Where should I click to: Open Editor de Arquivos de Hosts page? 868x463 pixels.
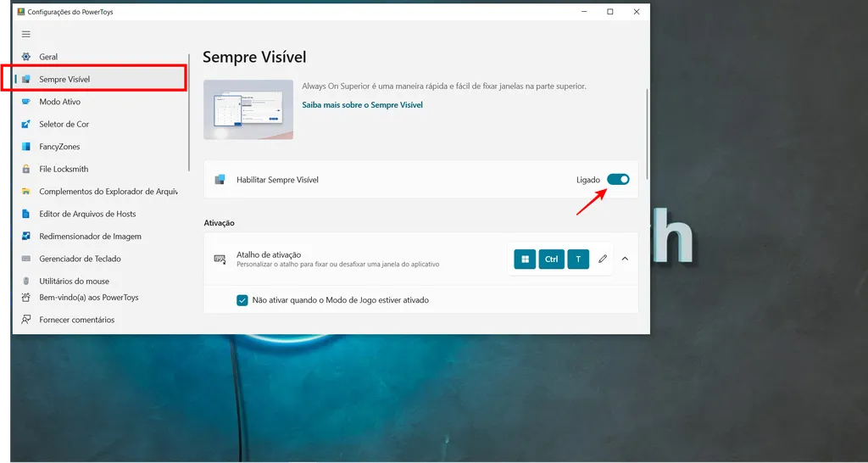[87, 214]
